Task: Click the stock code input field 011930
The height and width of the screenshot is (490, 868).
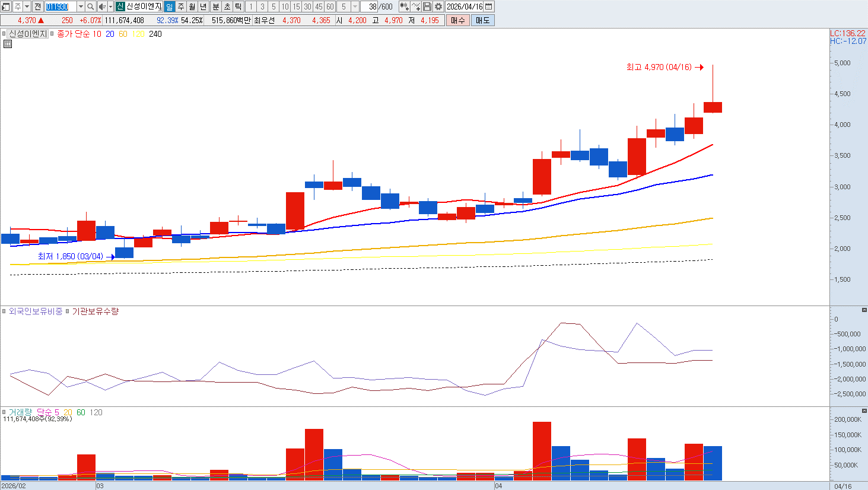Action: click(61, 7)
